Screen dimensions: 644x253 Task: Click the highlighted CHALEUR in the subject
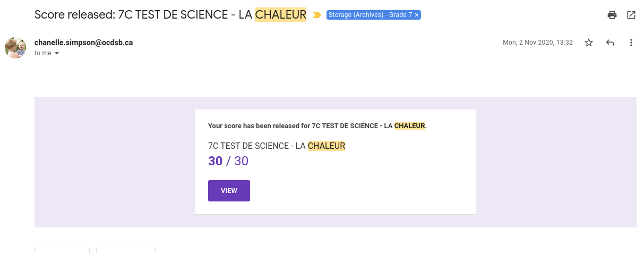click(x=280, y=14)
